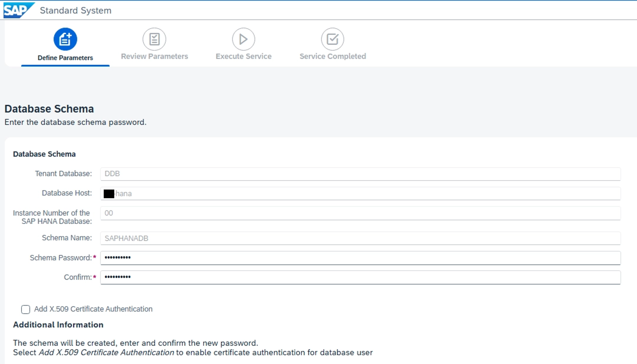Viewport: 637px width, 364px height.
Task: Enable Add X.509 Certificate Authentication checkbox
Action: (x=26, y=309)
